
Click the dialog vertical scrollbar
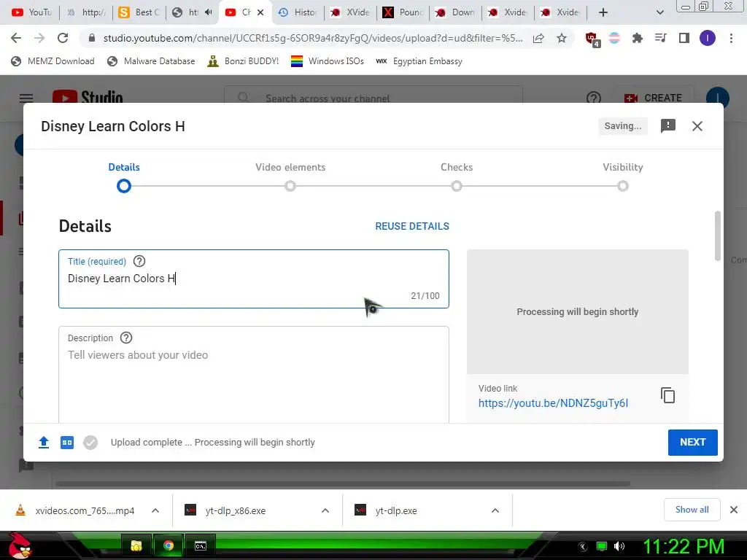(718, 236)
